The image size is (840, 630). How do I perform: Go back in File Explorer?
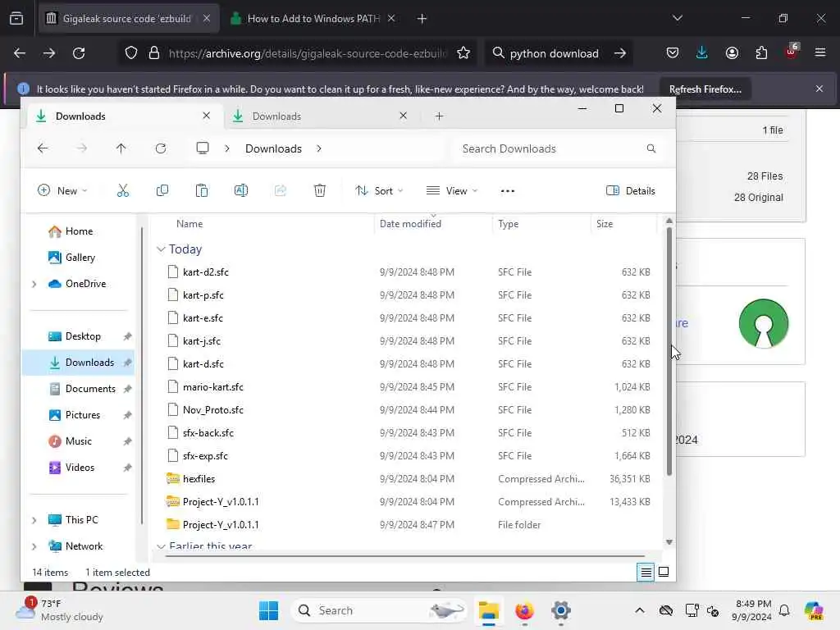(x=43, y=148)
